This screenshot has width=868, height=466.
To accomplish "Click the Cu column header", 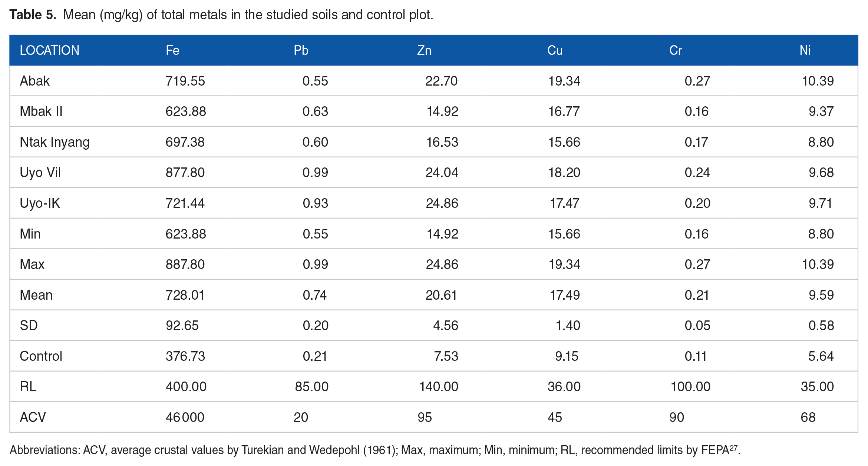I will point(555,50).
